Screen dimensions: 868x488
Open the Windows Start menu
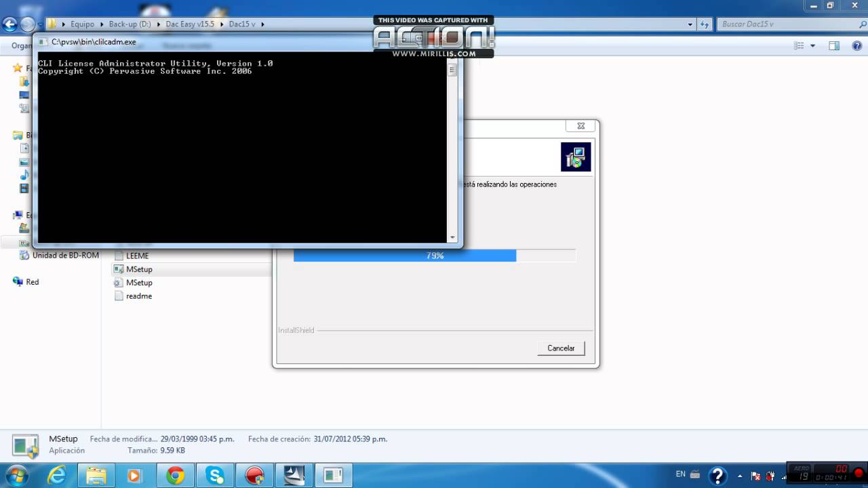pyautogui.click(x=16, y=474)
